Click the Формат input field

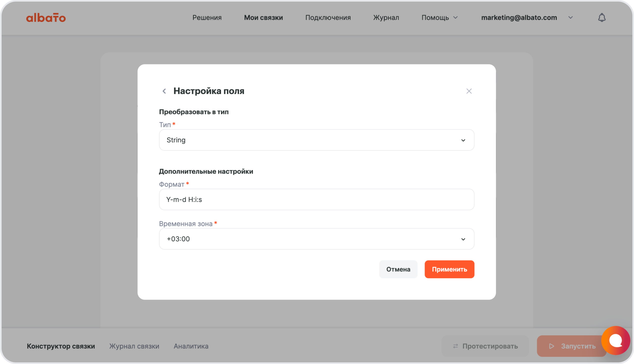point(317,199)
